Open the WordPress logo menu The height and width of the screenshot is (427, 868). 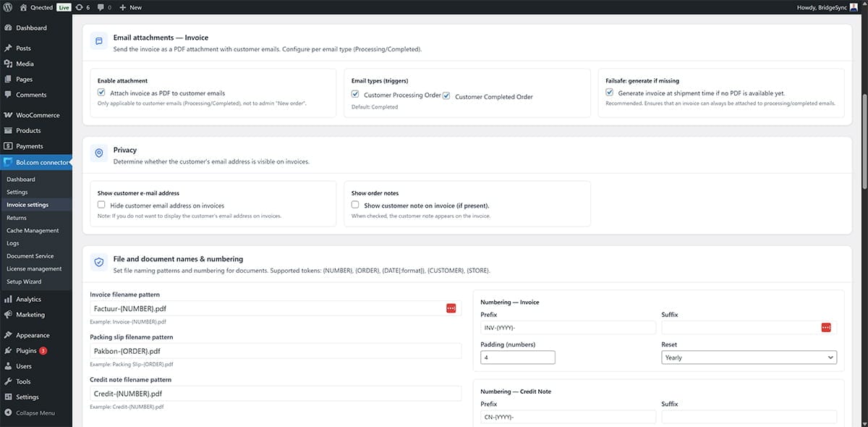(8, 7)
